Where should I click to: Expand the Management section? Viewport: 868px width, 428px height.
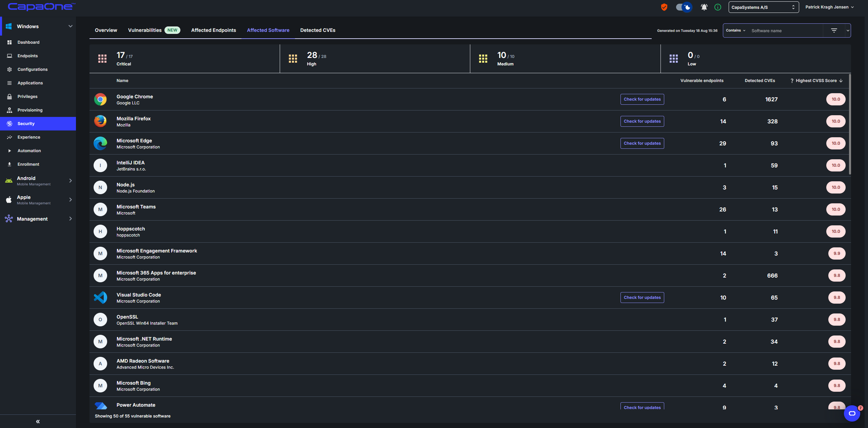coord(38,219)
